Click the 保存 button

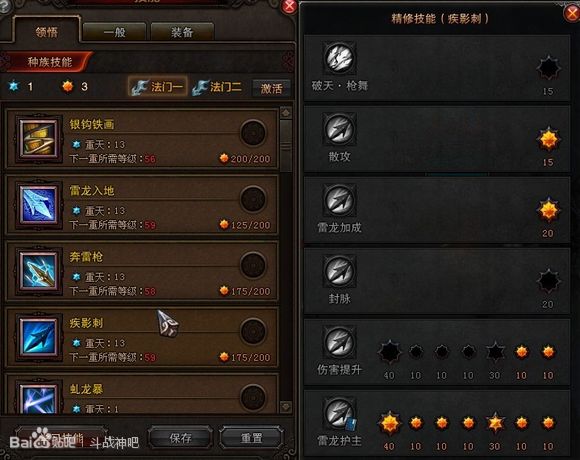[x=181, y=438]
